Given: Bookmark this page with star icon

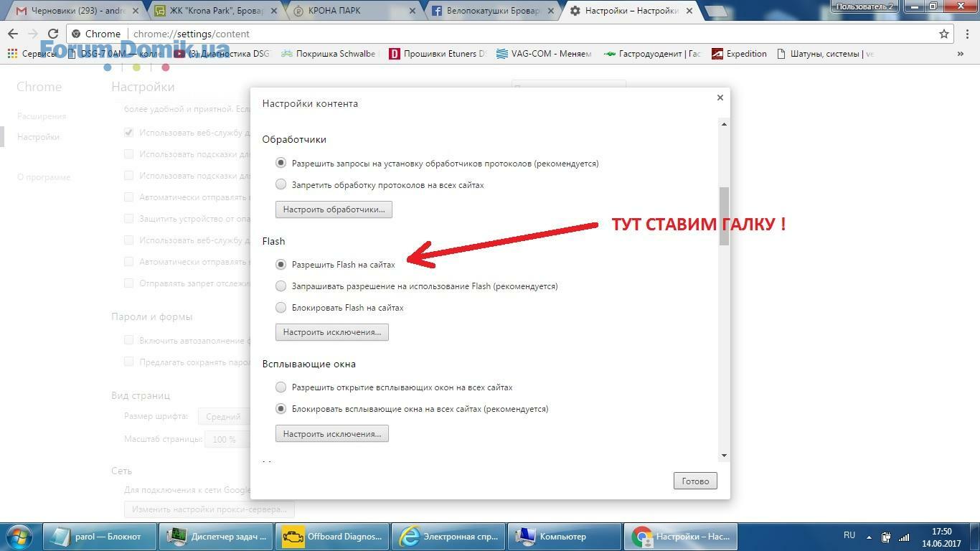Looking at the screenshot, I should tap(944, 34).
